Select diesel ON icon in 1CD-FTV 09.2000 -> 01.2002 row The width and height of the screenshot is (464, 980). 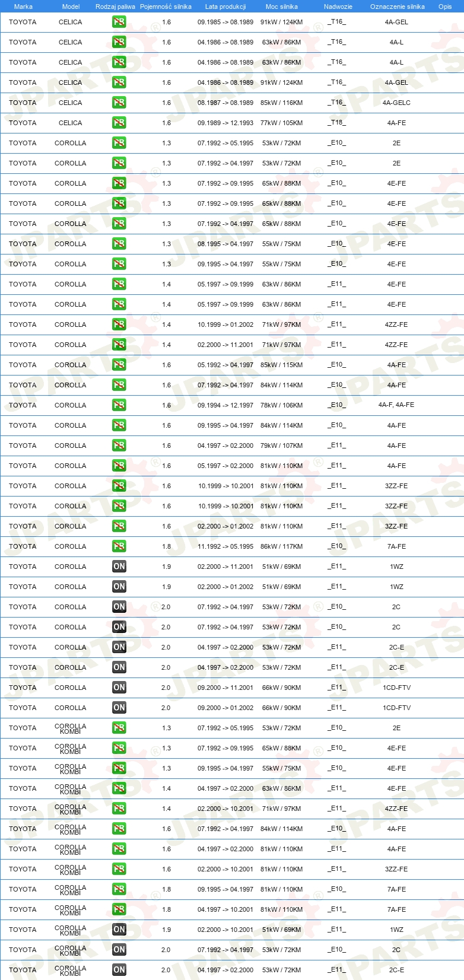click(119, 708)
